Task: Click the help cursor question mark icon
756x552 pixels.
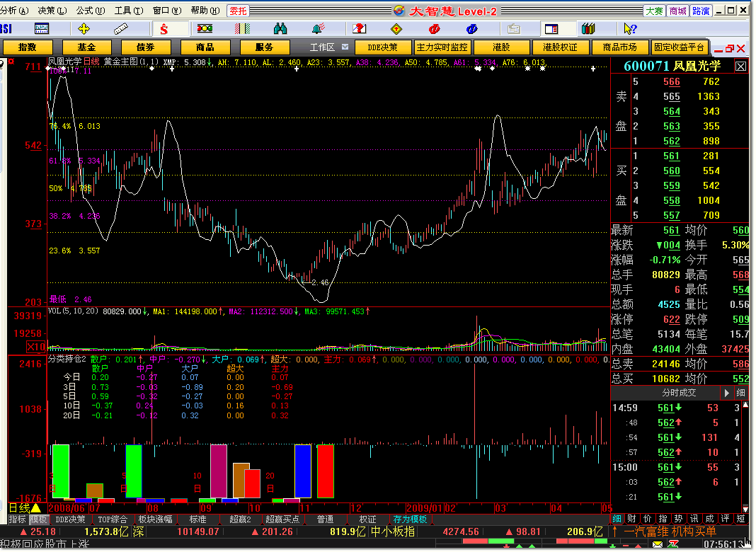Action: point(630,29)
